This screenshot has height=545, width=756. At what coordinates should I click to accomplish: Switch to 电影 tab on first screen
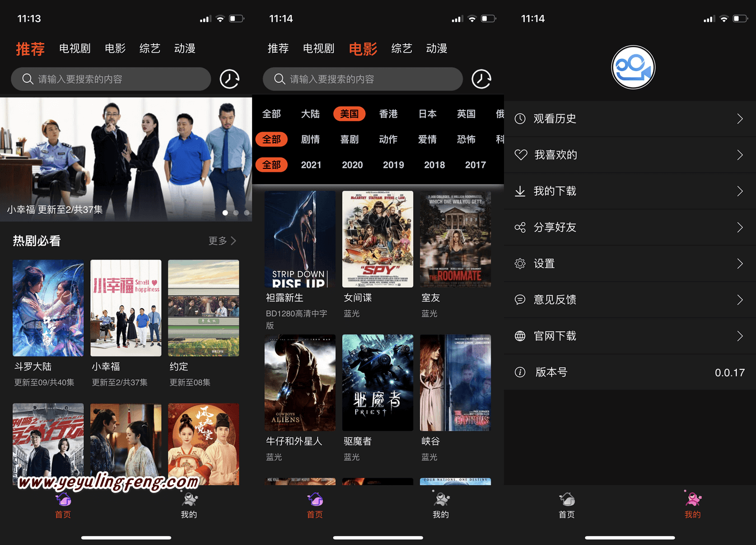click(x=115, y=49)
